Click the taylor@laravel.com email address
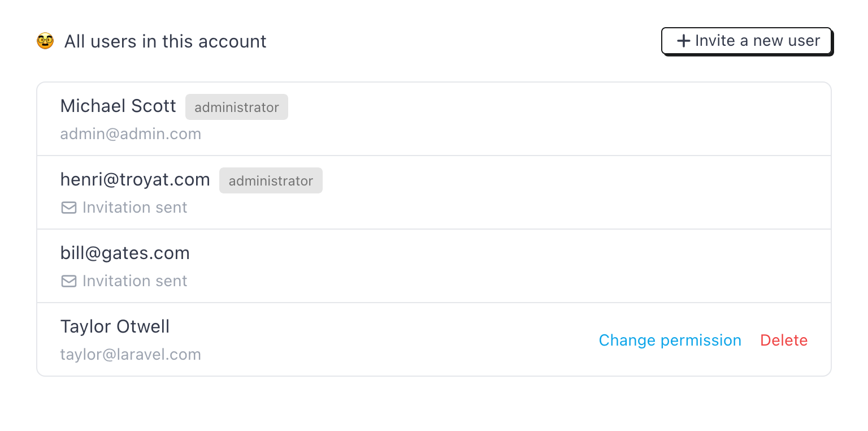 [131, 355]
